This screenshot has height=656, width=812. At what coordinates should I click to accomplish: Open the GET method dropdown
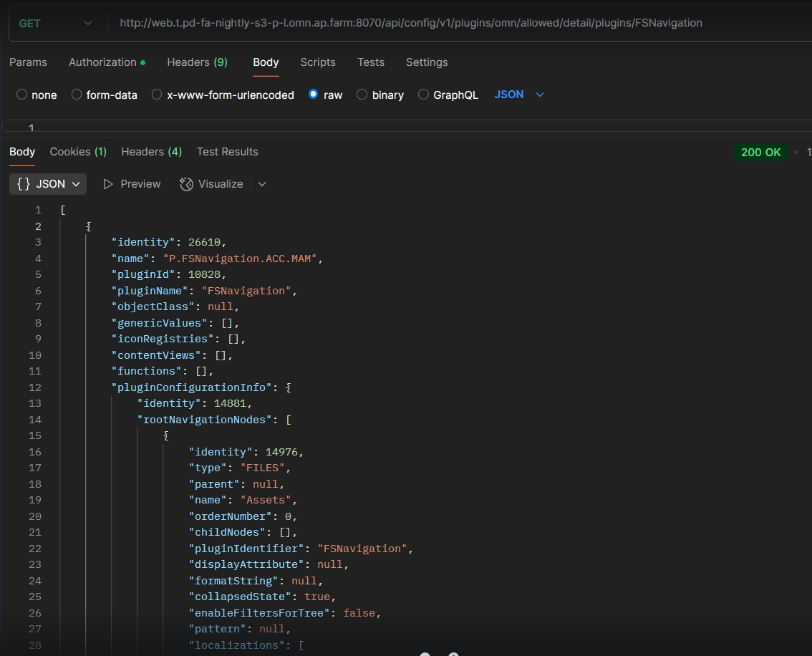56,23
